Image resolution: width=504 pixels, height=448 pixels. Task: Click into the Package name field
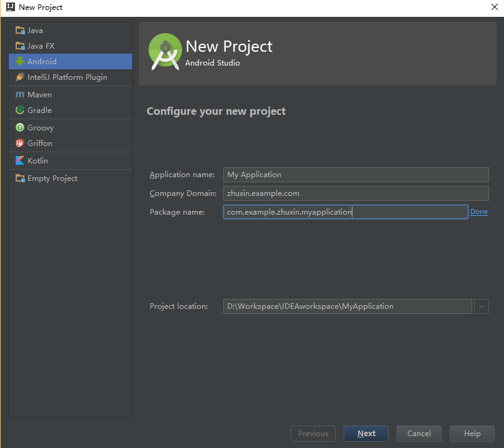(x=346, y=212)
